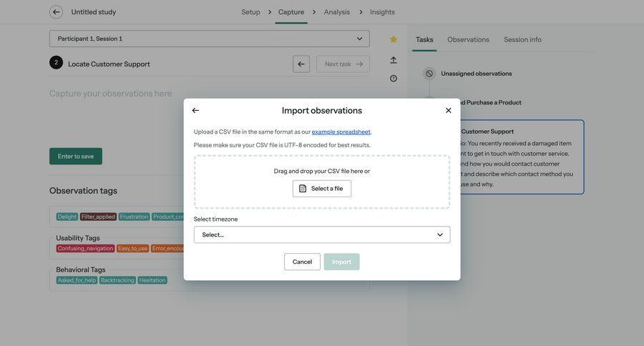
Task: Open the Select timezone dropdown
Action: (321, 234)
